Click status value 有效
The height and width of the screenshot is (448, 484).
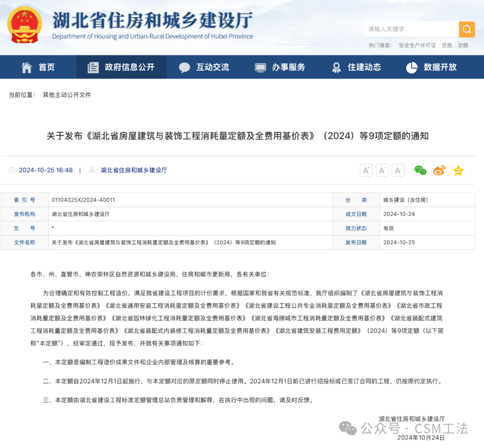(389, 228)
